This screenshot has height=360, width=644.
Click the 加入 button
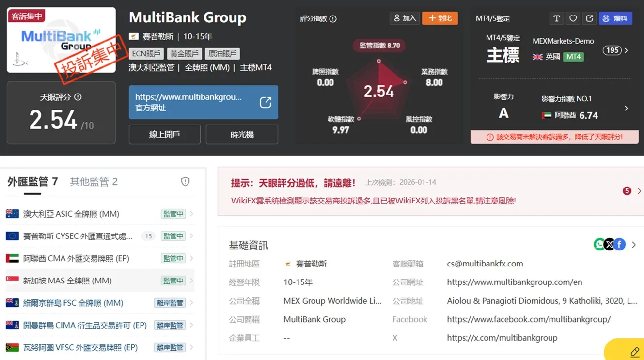pyautogui.click(x=405, y=18)
